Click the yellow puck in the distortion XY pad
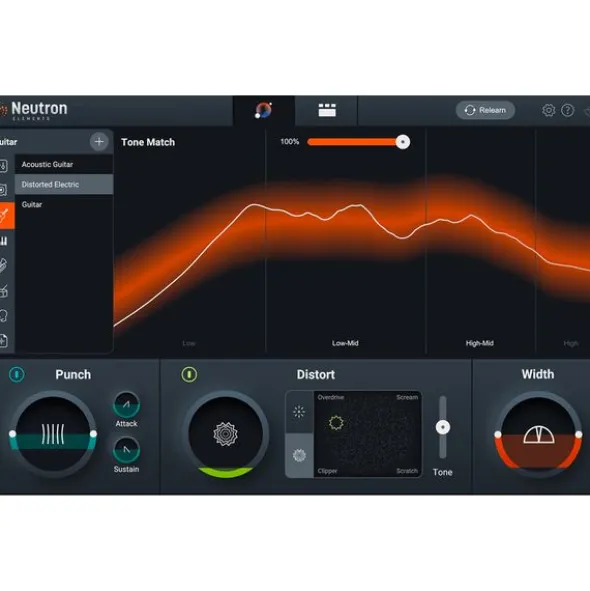The image size is (590, 591). (x=336, y=423)
